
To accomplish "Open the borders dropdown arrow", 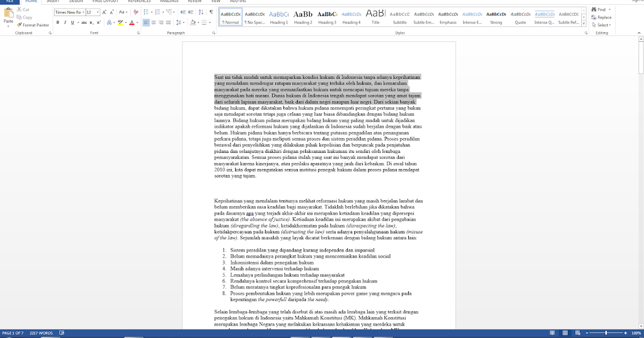I will (210, 23).
